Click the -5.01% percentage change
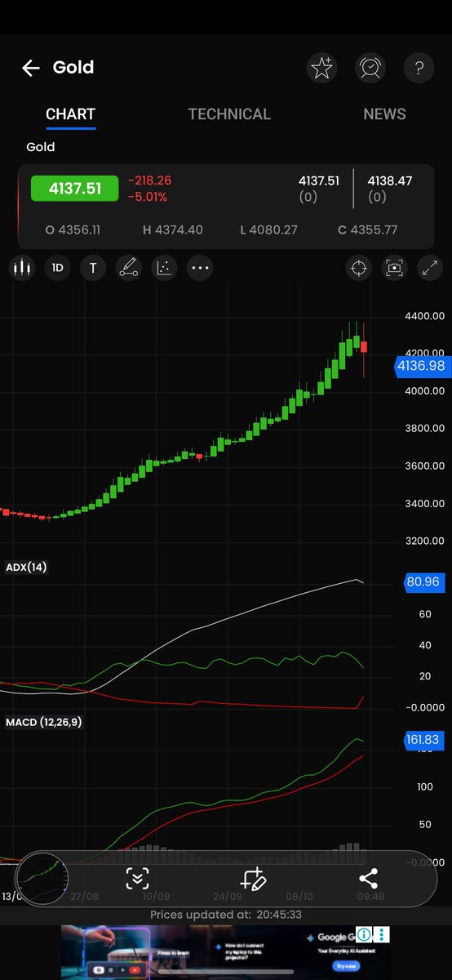Screen dimensions: 452x980 click(148, 197)
